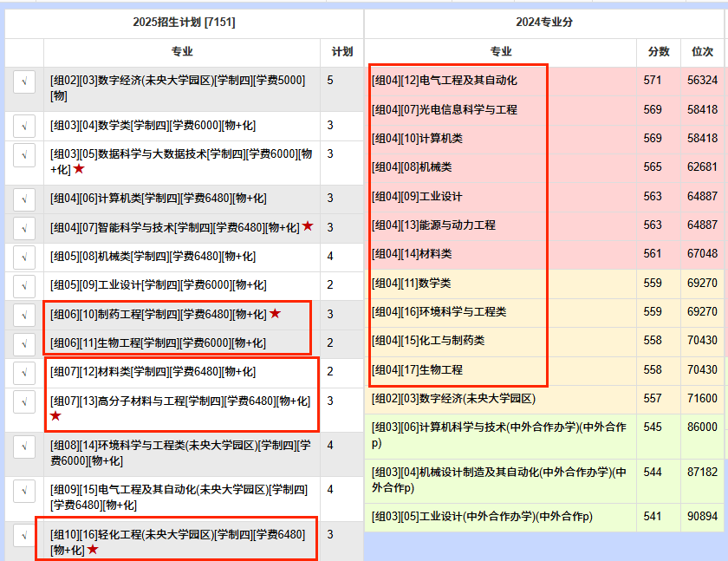Click plan count 5 for 数字经济
Image resolution: width=728 pixels, height=561 pixels.
pyautogui.click(x=330, y=81)
